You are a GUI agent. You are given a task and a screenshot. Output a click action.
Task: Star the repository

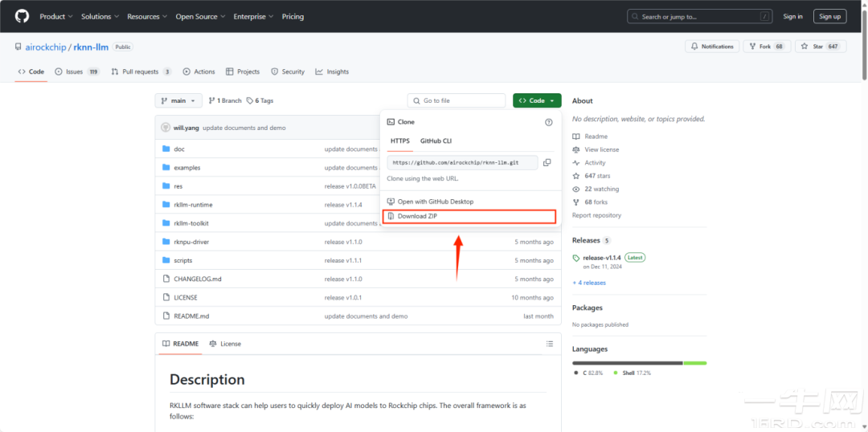pos(821,47)
